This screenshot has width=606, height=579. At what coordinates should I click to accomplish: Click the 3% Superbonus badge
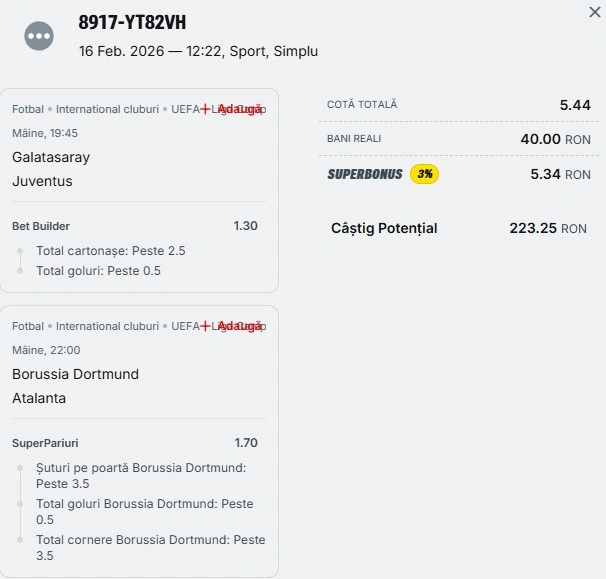(425, 174)
